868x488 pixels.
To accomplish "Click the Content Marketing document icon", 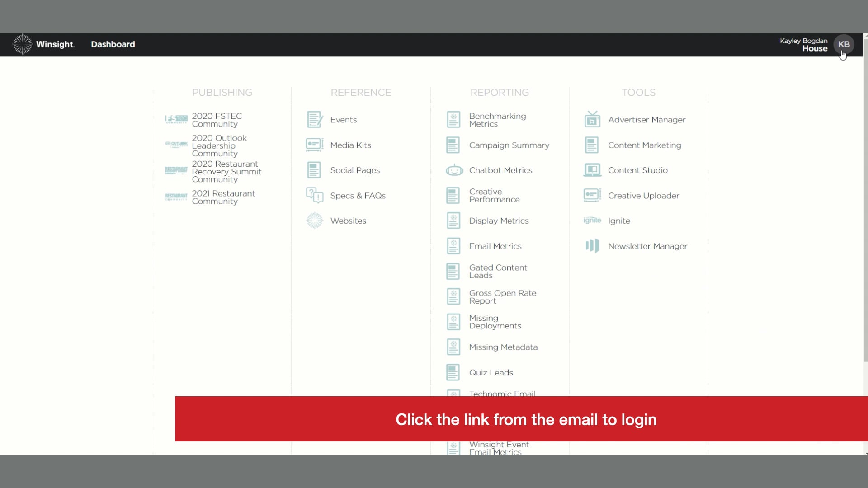I will (592, 145).
